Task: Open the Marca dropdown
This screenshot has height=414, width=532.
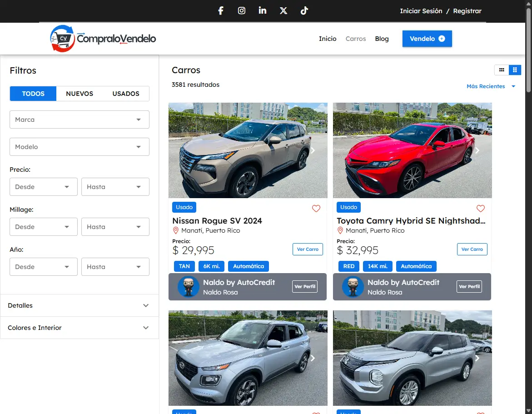Action: [80, 120]
